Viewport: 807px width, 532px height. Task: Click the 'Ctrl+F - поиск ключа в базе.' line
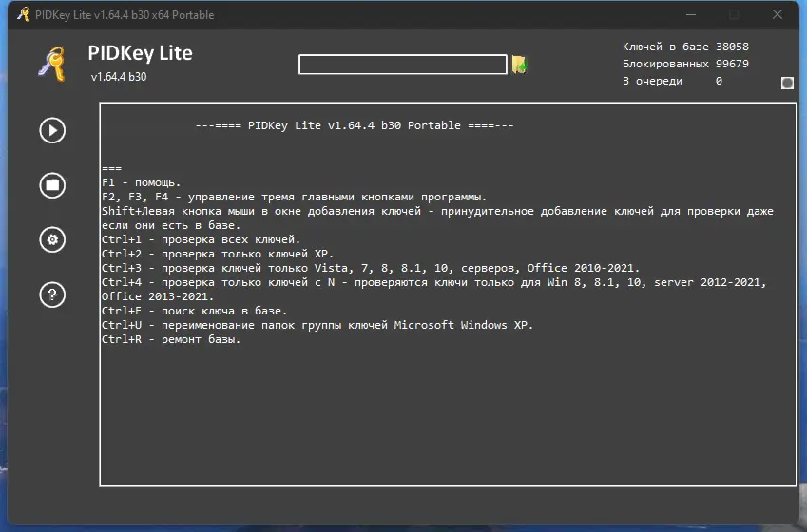click(x=194, y=311)
